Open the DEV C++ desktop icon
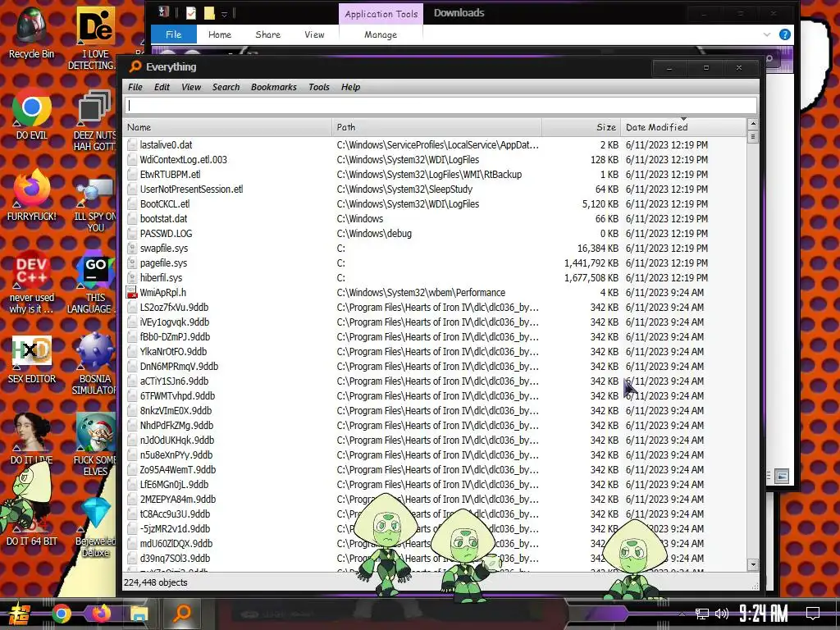Image resolution: width=840 pixels, height=630 pixels. click(31, 281)
